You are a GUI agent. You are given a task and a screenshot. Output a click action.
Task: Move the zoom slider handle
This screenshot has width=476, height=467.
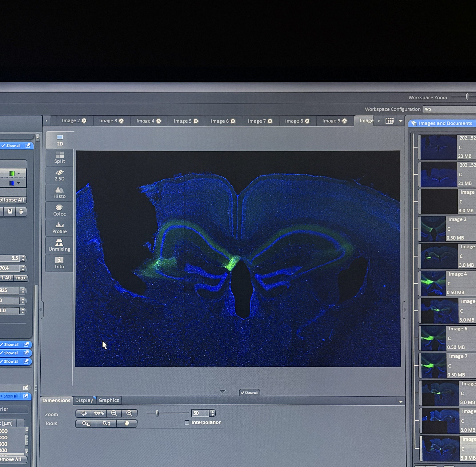tap(157, 413)
